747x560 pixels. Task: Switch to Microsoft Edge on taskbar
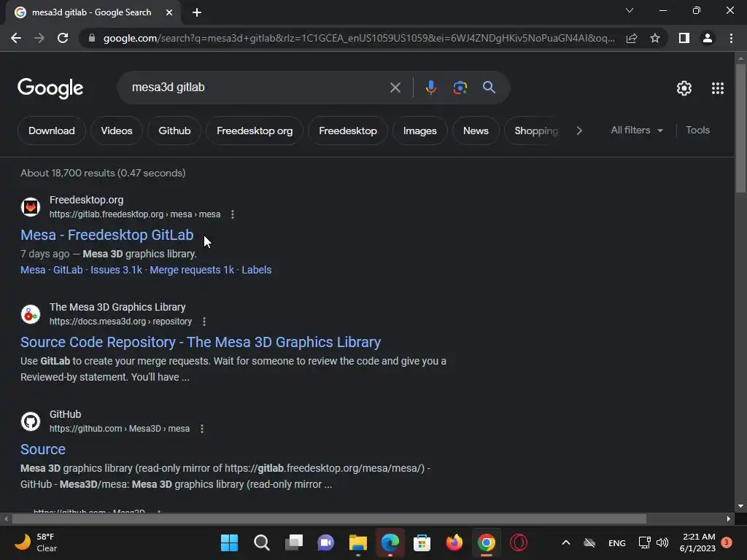click(390, 542)
